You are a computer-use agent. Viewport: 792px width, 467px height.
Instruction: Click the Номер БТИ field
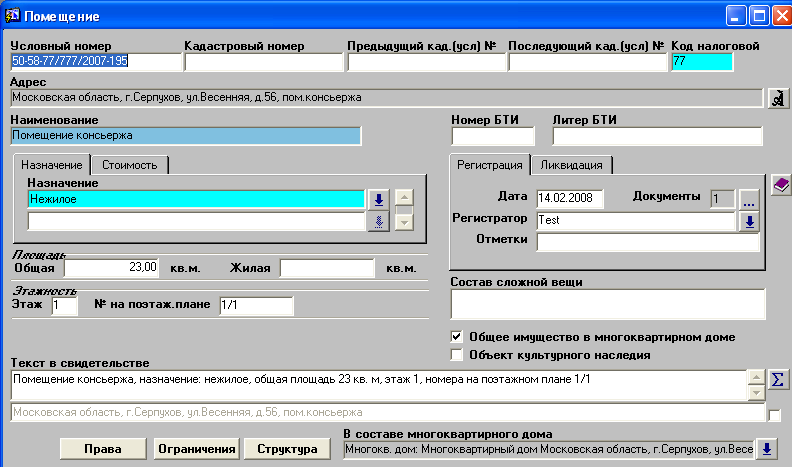pyautogui.click(x=493, y=136)
